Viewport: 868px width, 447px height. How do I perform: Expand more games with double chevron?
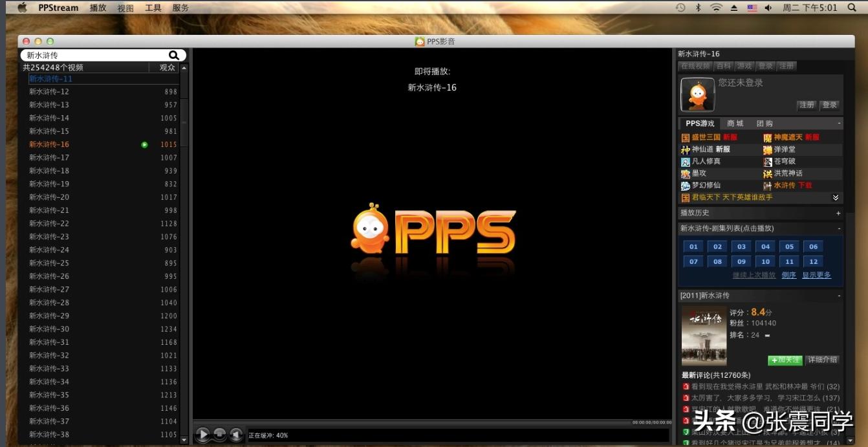click(x=836, y=197)
